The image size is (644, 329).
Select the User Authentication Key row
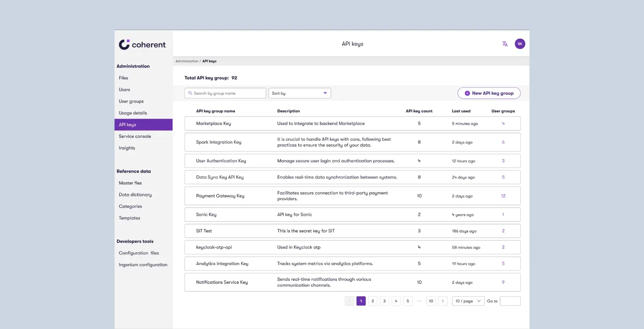coord(353,161)
